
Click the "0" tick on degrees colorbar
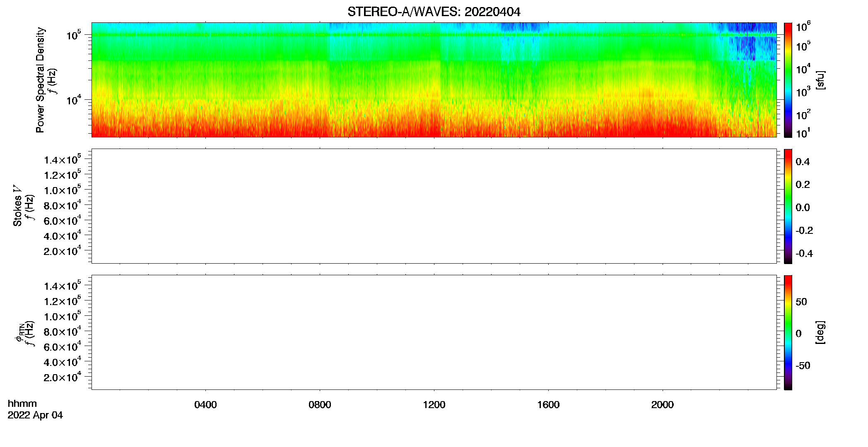(x=798, y=334)
